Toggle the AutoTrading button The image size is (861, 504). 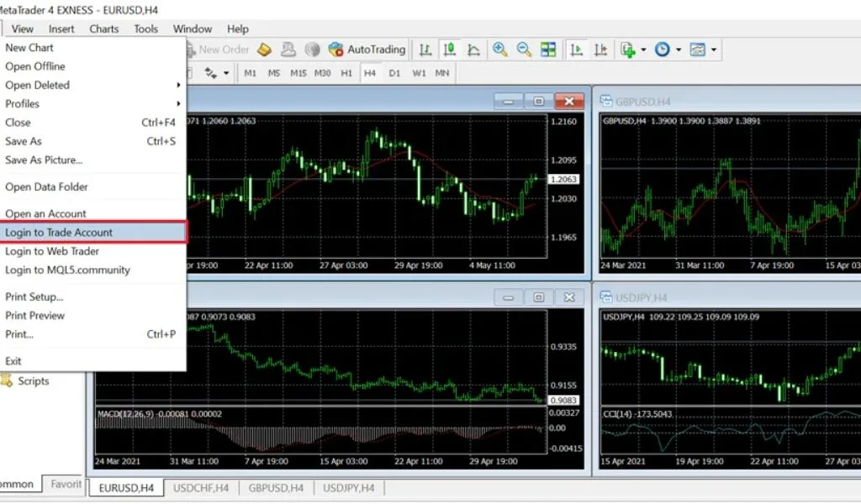click(367, 50)
